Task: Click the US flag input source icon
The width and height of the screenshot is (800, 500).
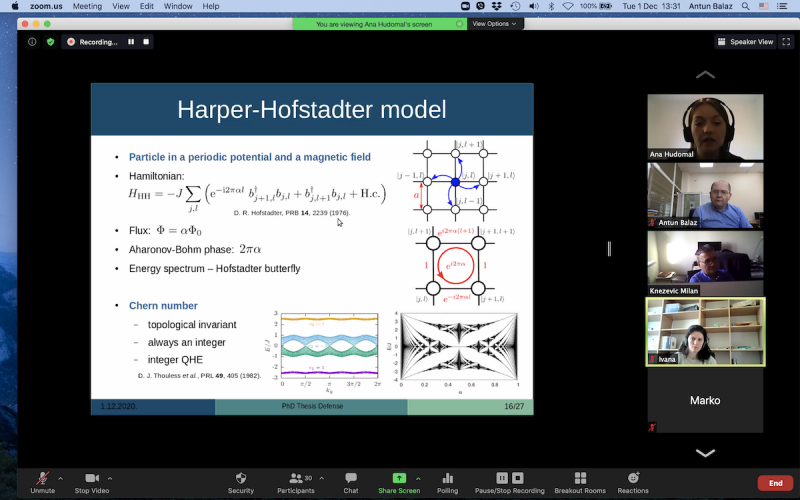Action: tap(764, 6)
